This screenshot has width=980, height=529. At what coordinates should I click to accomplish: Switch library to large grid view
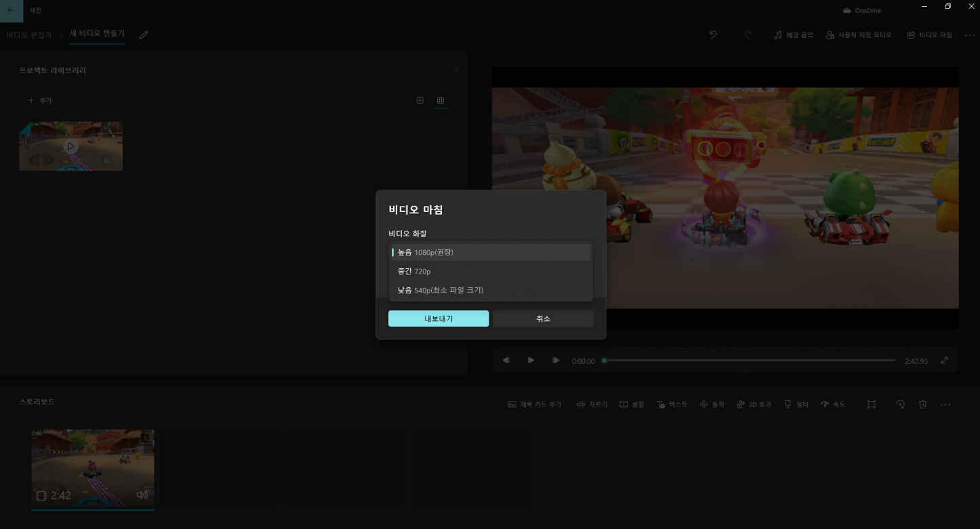pyautogui.click(x=420, y=100)
